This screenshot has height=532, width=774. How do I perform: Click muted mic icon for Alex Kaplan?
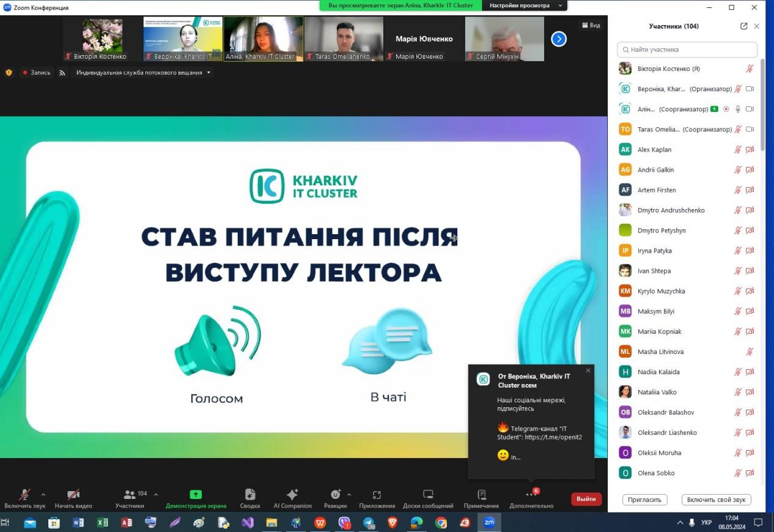coord(738,149)
